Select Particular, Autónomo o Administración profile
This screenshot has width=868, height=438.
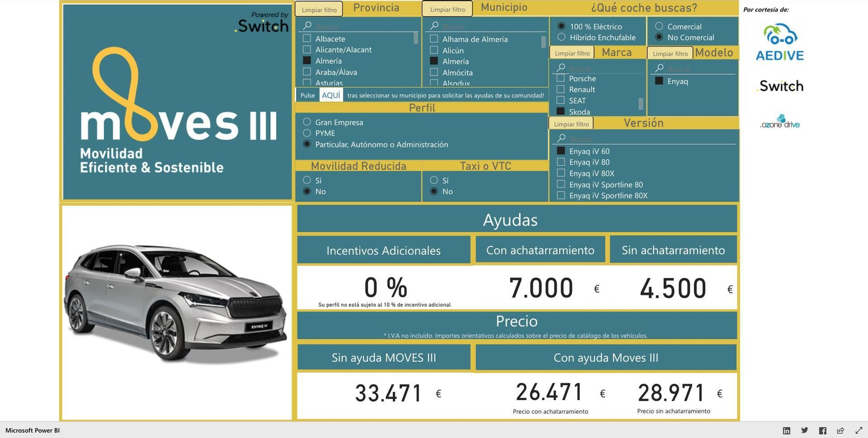(x=307, y=144)
